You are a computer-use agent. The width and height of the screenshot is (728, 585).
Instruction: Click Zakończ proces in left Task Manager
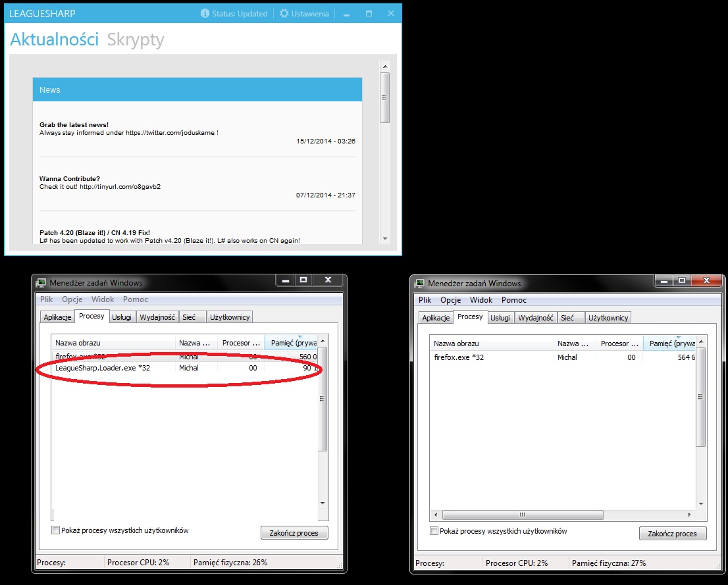[294, 532]
